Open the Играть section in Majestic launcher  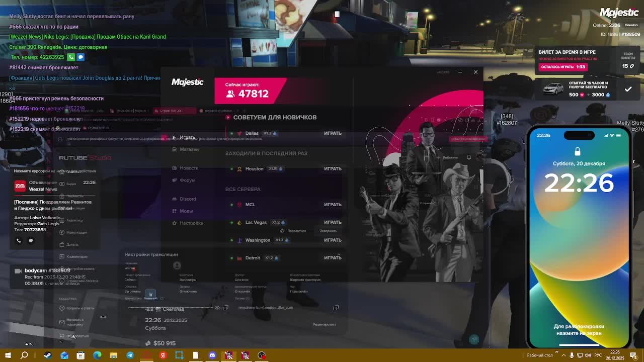point(184,137)
